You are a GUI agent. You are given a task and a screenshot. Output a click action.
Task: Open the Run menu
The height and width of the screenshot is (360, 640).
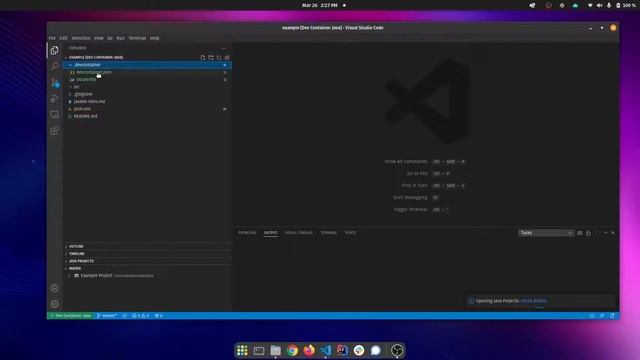coord(120,38)
